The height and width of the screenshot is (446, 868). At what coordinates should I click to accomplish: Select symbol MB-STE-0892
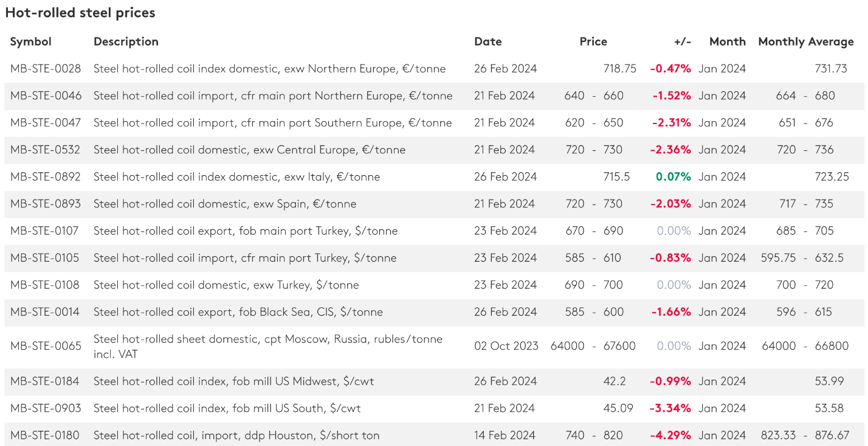pyautogui.click(x=46, y=177)
